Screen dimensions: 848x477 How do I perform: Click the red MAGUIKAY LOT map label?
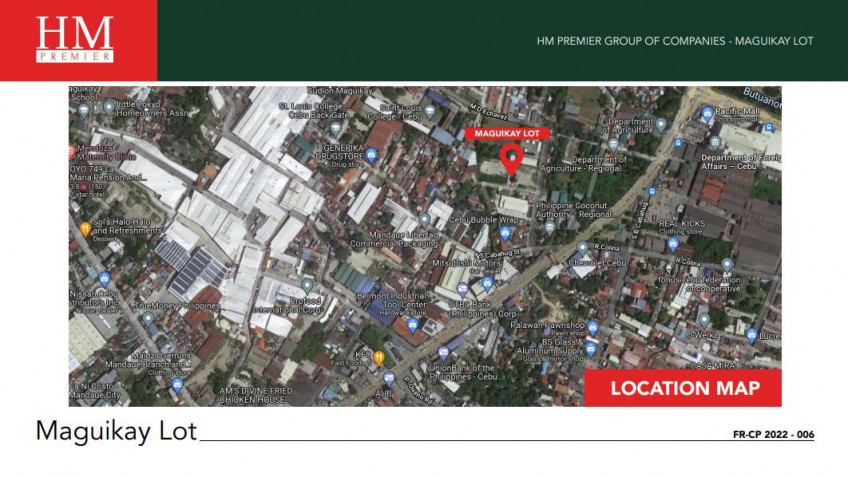pos(507,134)
